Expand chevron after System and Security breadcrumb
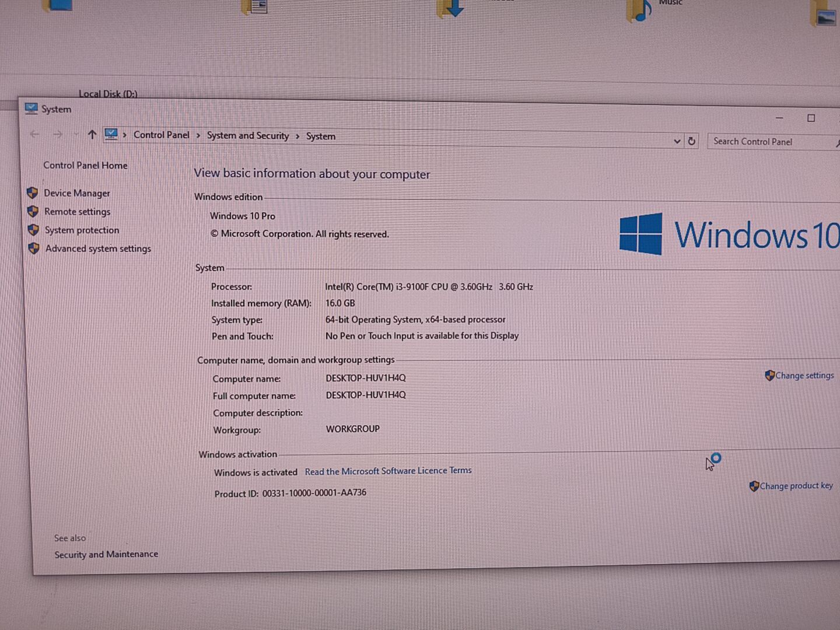Screen dimensions: 840x630 click(x=297, y=136)
